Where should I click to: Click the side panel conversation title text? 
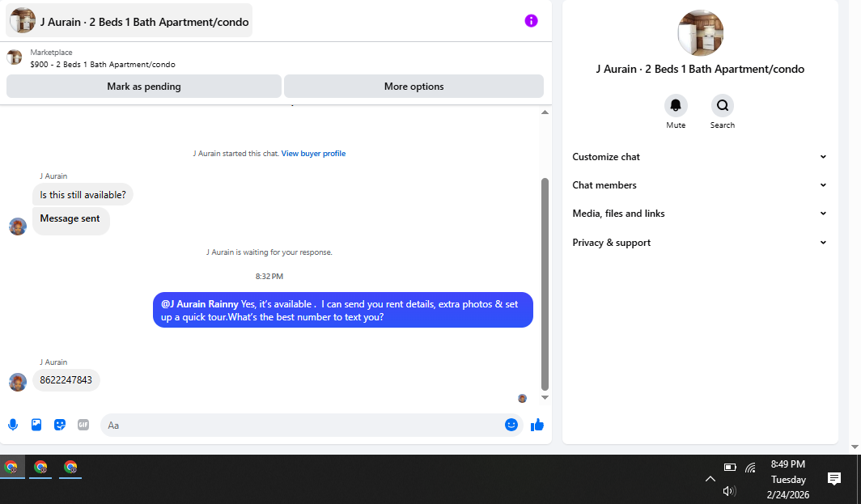[700, 70]
